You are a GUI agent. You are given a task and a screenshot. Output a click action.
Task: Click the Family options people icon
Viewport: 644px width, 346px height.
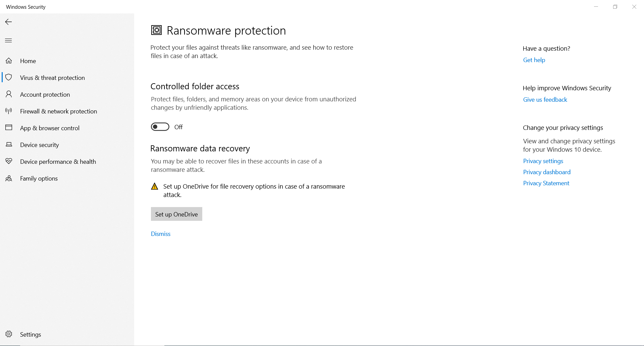pos(9,178)
